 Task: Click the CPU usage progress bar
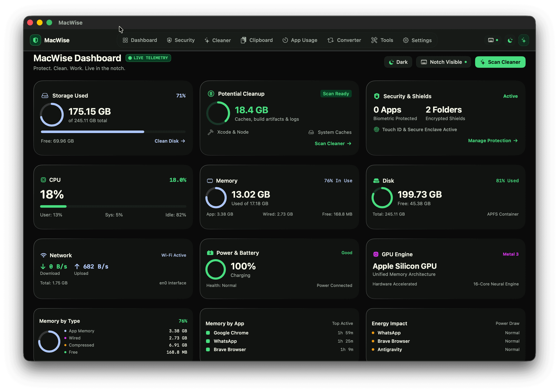tap(113, 206)
